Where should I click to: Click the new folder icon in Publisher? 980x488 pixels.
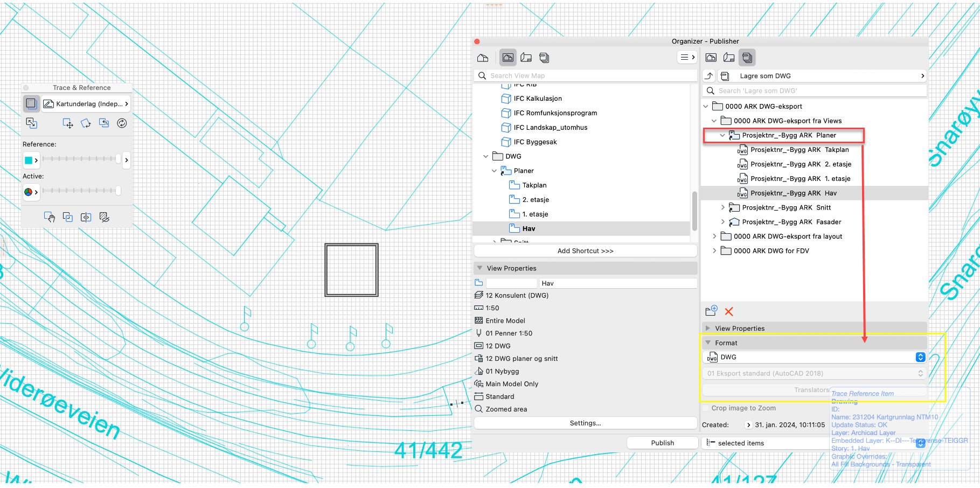711,311
